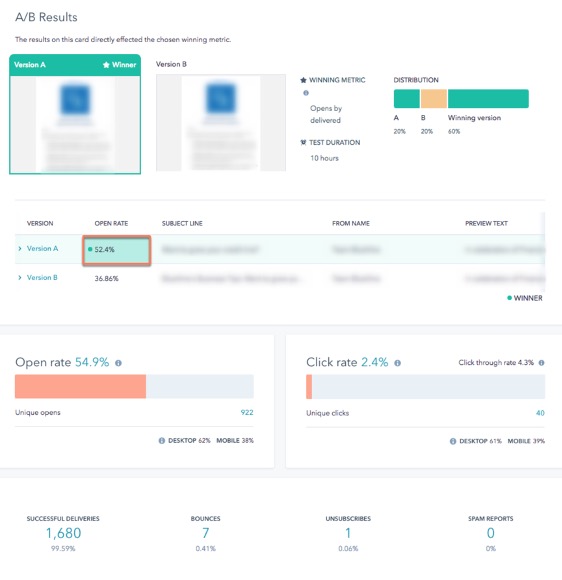Viewport: 562px width, 580px height.
Task: Expand the Version B row chevron
Action: pos(20,277)
